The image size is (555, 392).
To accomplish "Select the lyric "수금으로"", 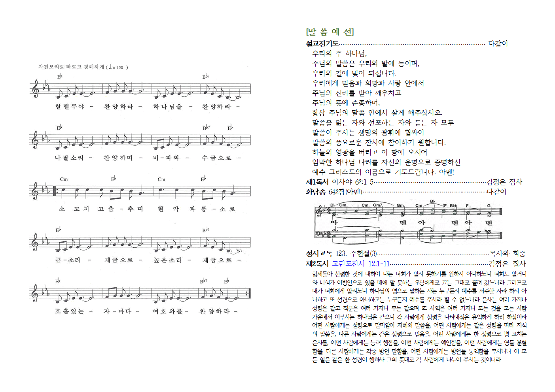I will point(217,158).
